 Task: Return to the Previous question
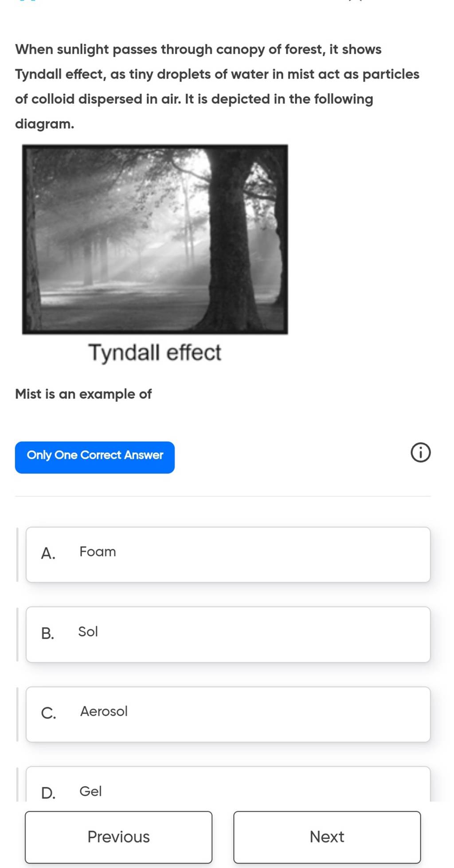pyautogui.click(x=118, y=837)
